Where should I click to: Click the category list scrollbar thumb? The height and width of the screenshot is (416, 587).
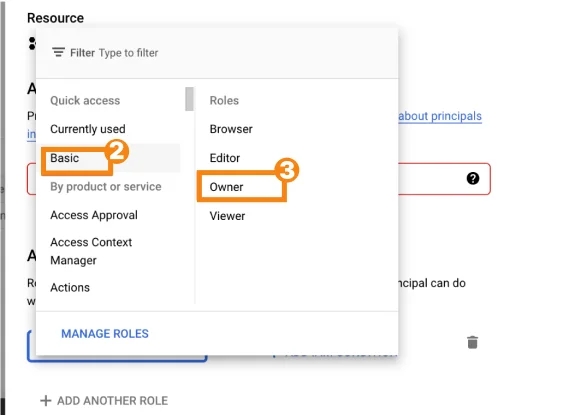(x=189, y=99)
